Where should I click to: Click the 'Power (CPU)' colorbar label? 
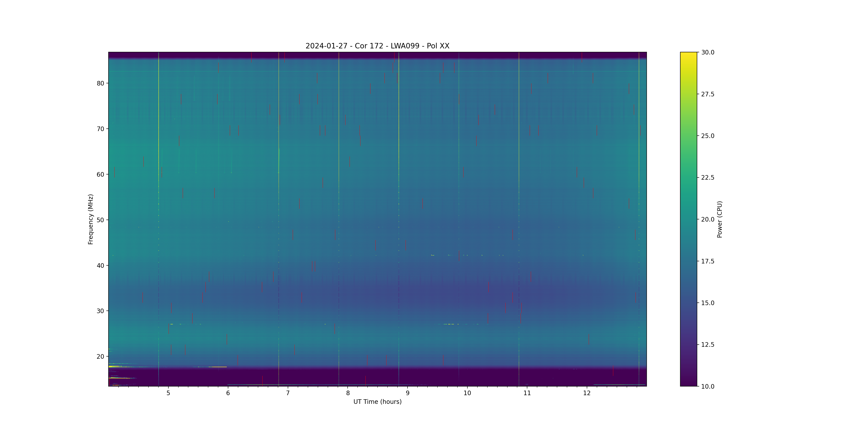pos(719,219)
